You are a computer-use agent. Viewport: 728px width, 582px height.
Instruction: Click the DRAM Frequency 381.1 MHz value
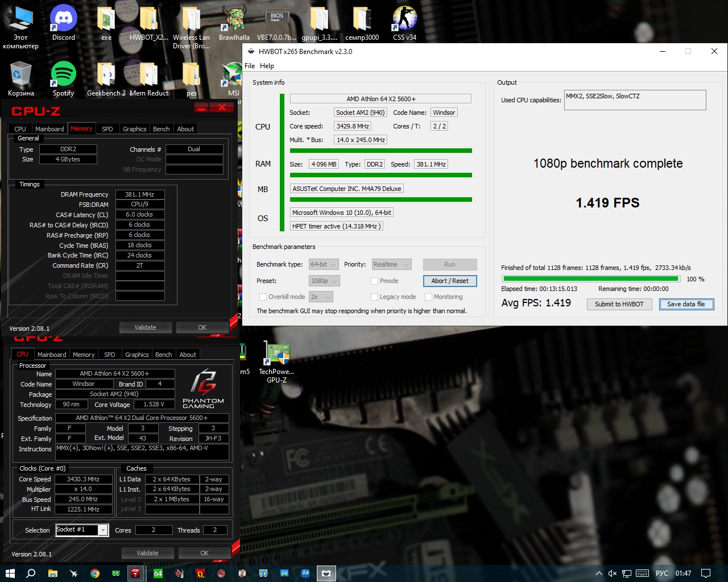coord(140,194)
